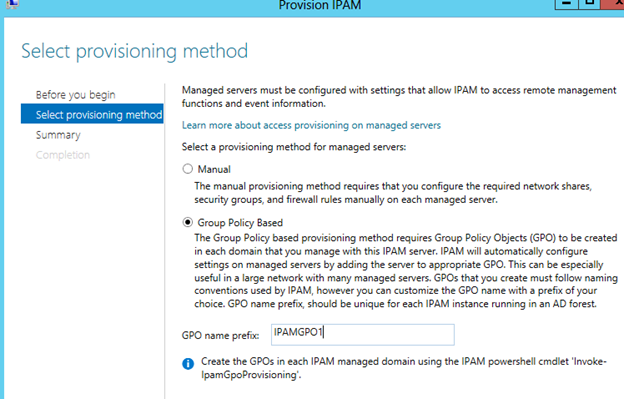Click the GPO name prefix label
The width and height of the screenshot is (624, 399).
pos(220,335)
